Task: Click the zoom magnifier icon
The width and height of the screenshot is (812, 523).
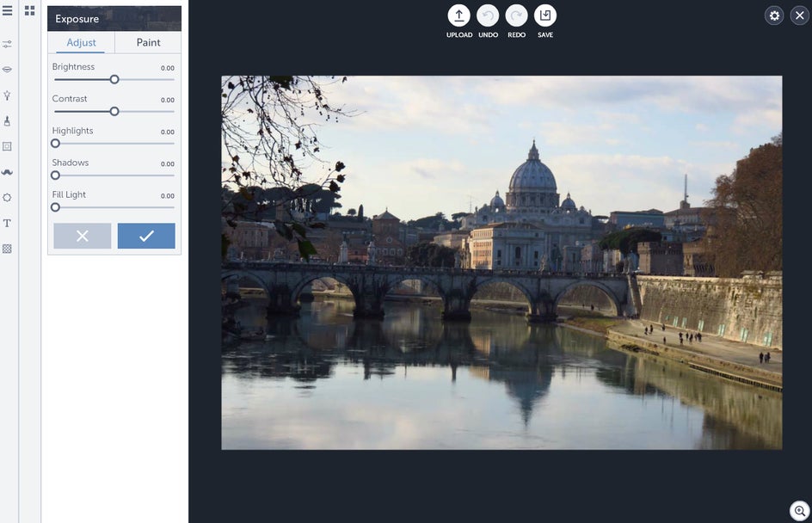Action: [x=800, y=511]
